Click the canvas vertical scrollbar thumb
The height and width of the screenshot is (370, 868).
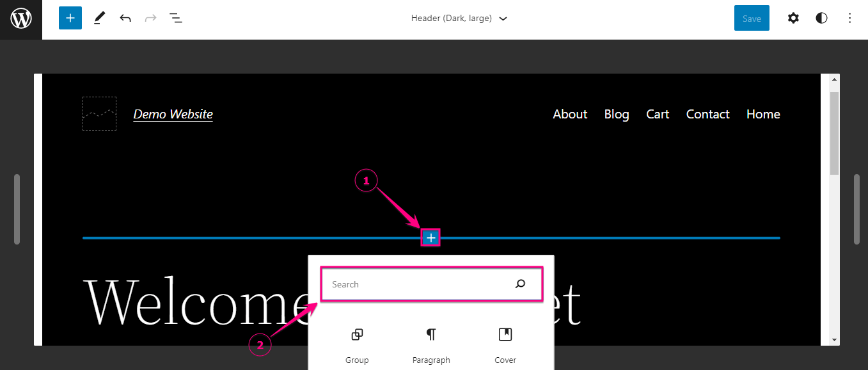tap(834, 133)
